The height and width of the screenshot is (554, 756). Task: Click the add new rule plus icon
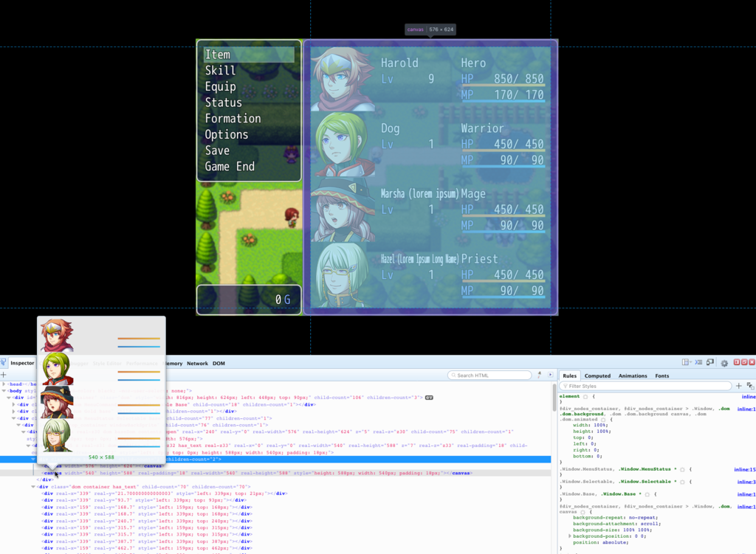coord(738,386)
